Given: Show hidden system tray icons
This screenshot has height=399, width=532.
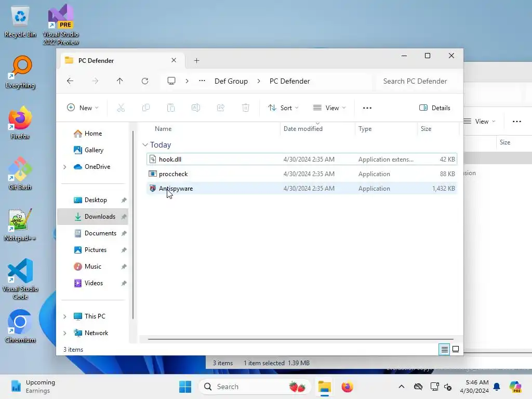Looking at the screenshot, I should 402,387.
